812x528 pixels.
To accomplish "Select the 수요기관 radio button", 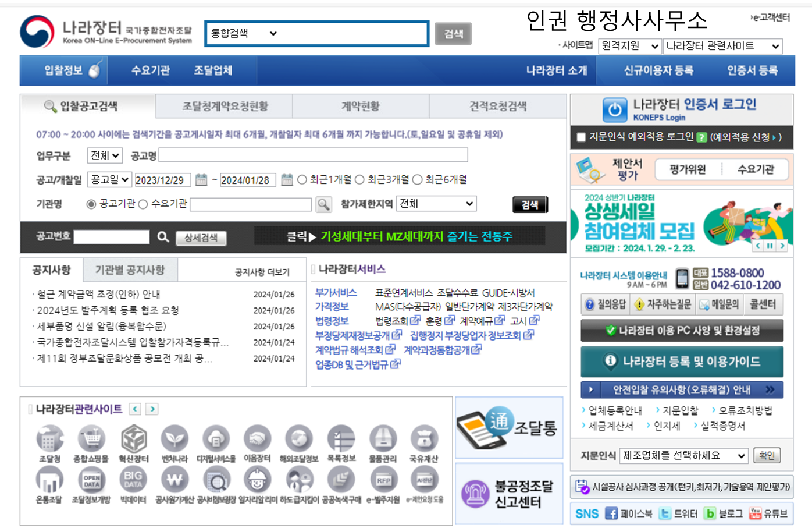I will coord(143,204).
